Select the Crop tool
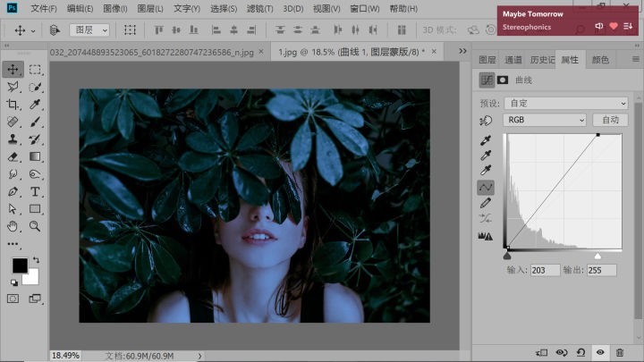This screenshot has height=362, width=644. click(x=13, y=105)
